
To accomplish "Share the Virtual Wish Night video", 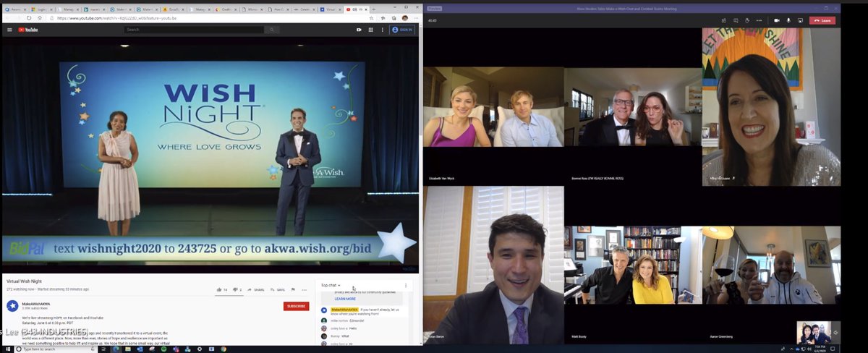I will coord(257,289).
